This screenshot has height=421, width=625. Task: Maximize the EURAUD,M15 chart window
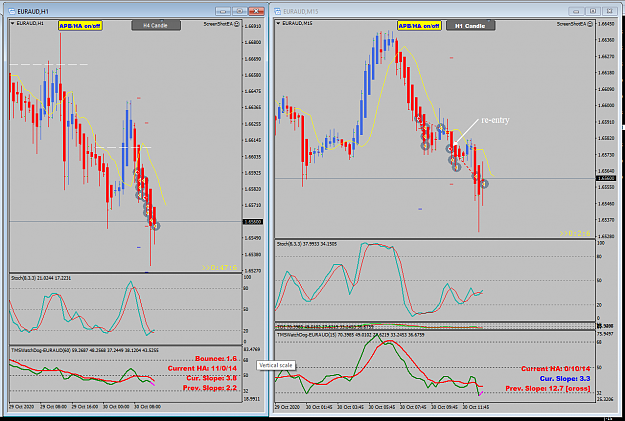(593, 11)
